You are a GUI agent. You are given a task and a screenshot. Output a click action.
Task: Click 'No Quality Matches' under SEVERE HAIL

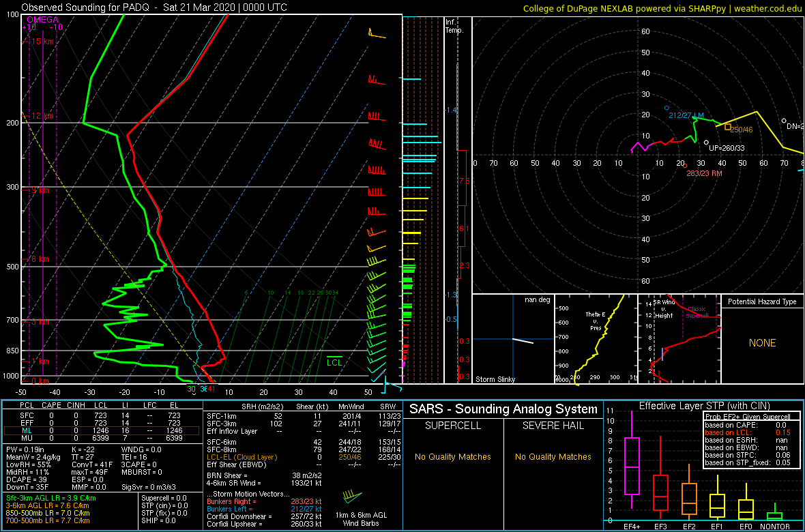point(553,456)
